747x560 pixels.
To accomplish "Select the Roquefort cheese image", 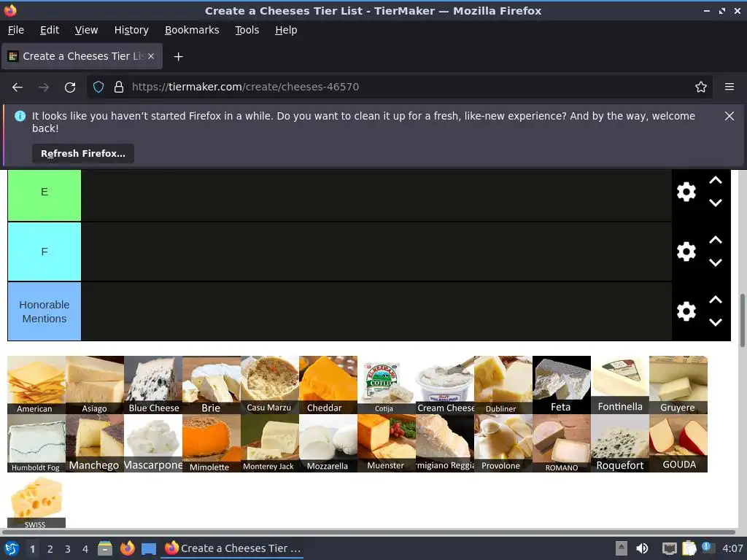I will coord(620,443).
